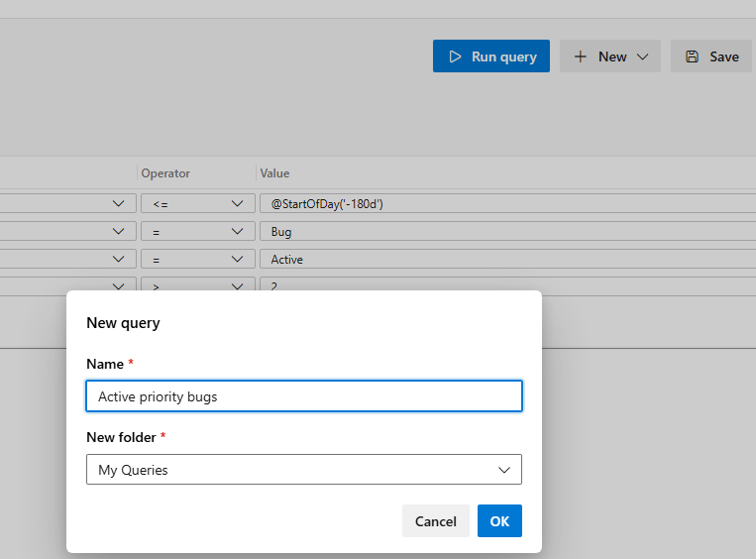The image size is (756, 559).
Task: Click the New query dialog title
Action: click(x=123, y=323)
